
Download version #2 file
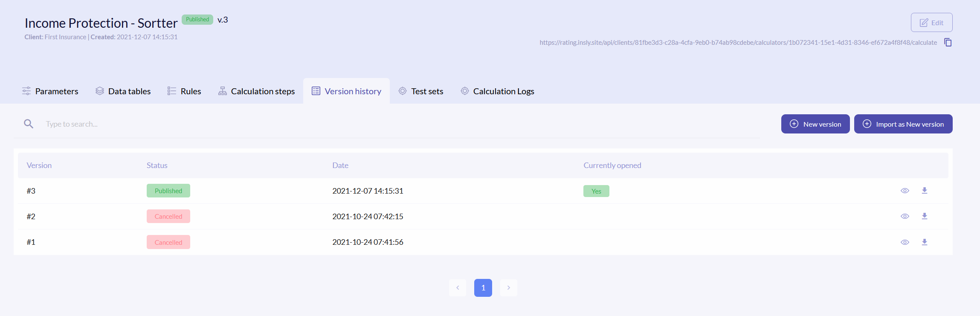(x=924, y=216)
